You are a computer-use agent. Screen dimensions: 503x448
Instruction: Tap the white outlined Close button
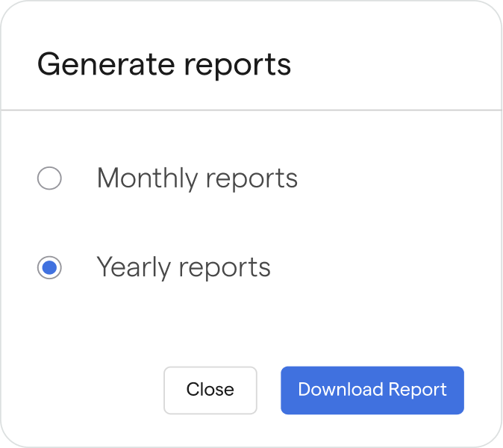[210, 390]
